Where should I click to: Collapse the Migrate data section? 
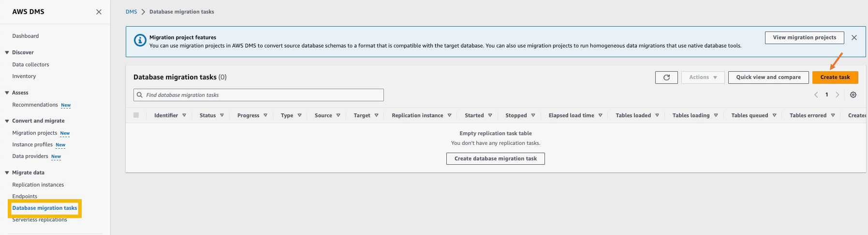click(x=7, y=172)
